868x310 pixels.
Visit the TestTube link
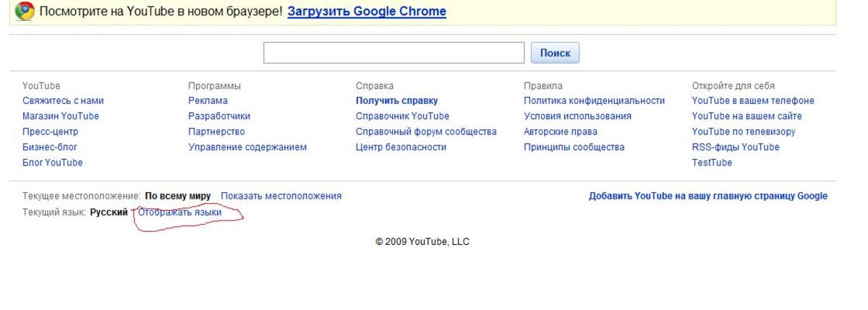click(712, 163)
